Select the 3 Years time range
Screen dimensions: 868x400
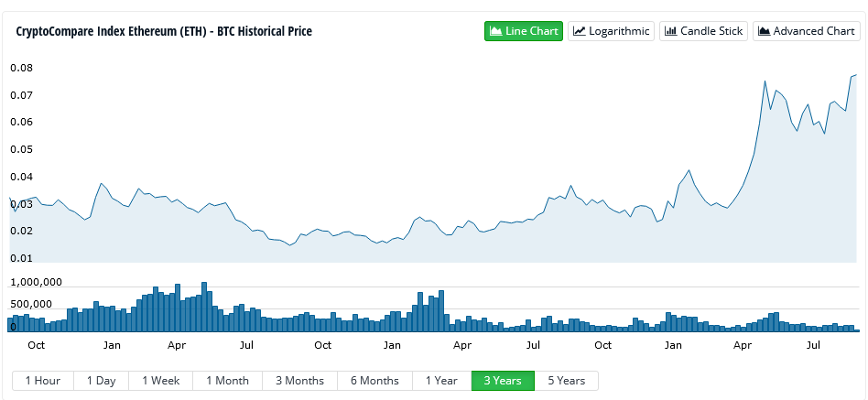tap(503, 381)
